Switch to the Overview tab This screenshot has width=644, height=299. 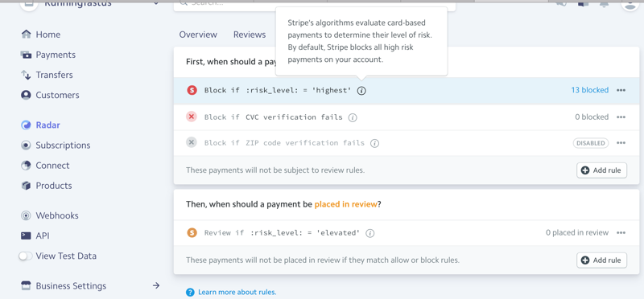coord(198,35)
